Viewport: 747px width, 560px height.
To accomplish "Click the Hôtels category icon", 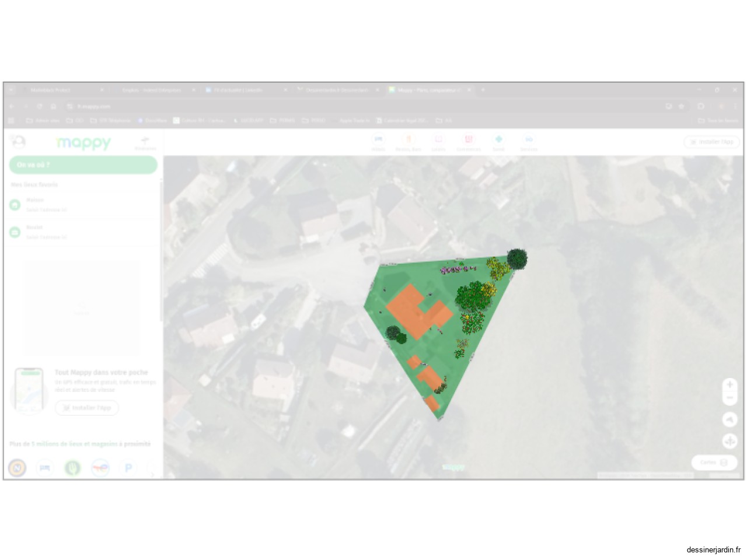I will [378, 141].
